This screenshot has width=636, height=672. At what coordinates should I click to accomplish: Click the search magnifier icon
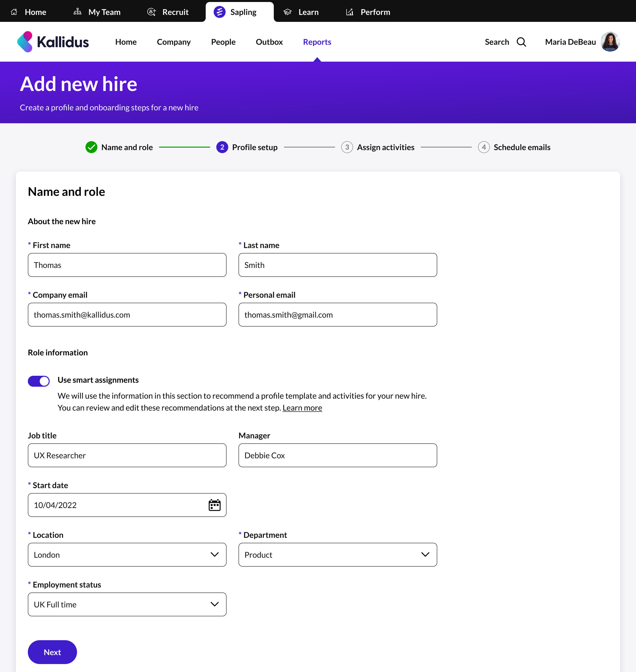coord(521,42)
